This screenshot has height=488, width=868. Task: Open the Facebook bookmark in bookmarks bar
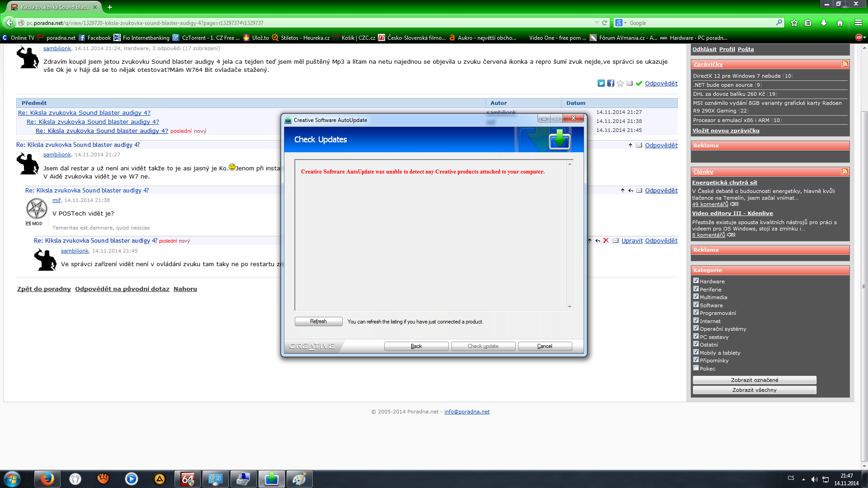95,38
